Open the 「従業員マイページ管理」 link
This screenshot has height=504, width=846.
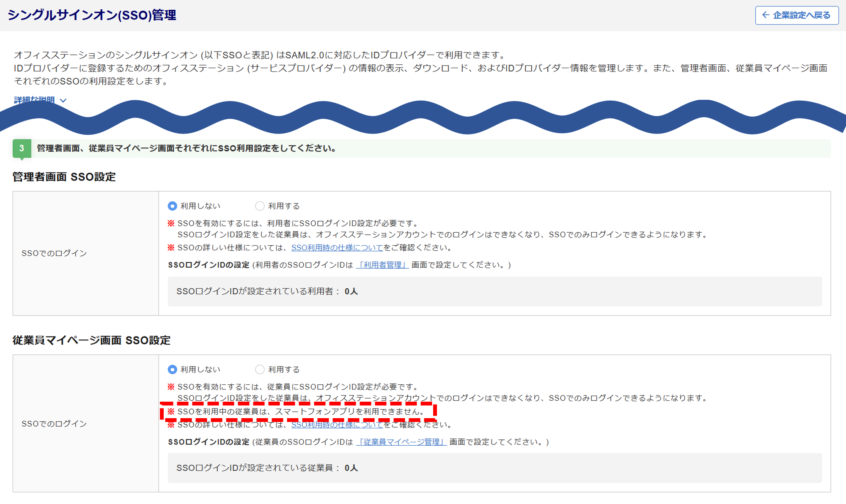pos(401,442)
